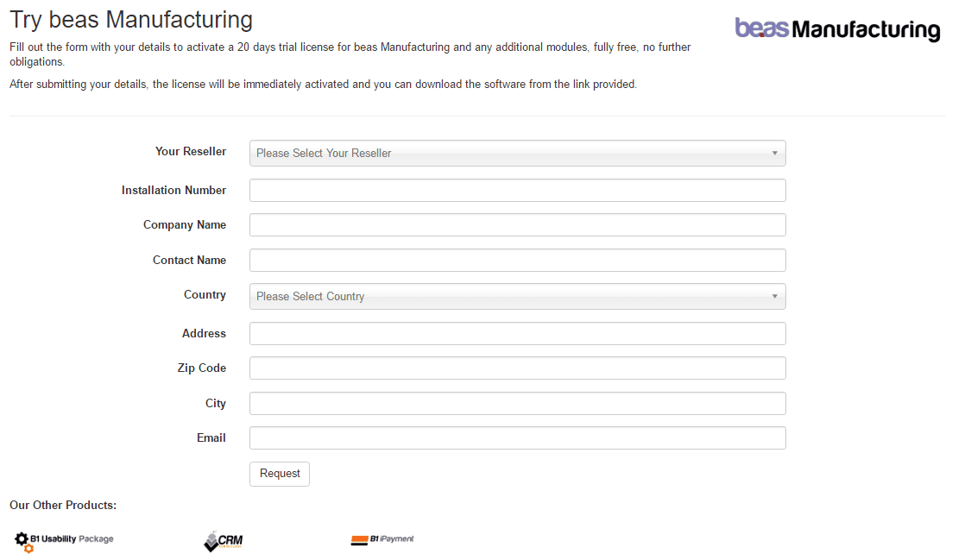This screenshot has height=560, width=958.
Task: Click the Try beas Manufacturing heading
Action: coord(130,19)
